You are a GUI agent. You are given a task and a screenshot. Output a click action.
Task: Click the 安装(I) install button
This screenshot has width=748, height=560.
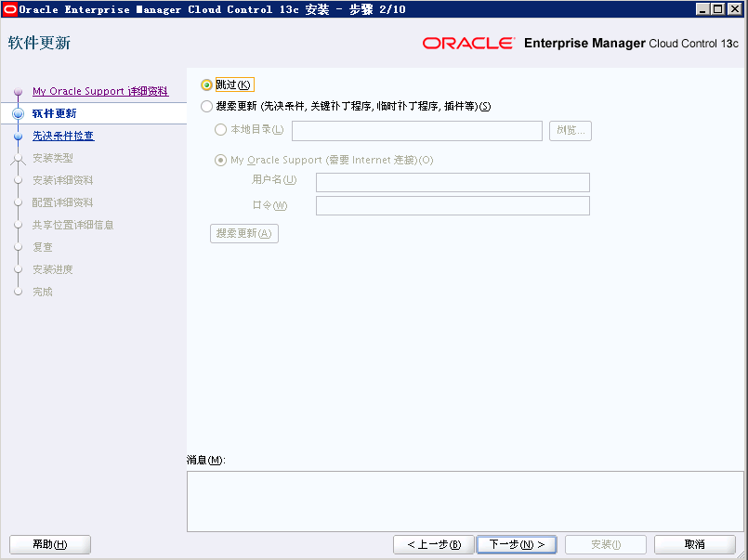[606, 544]
